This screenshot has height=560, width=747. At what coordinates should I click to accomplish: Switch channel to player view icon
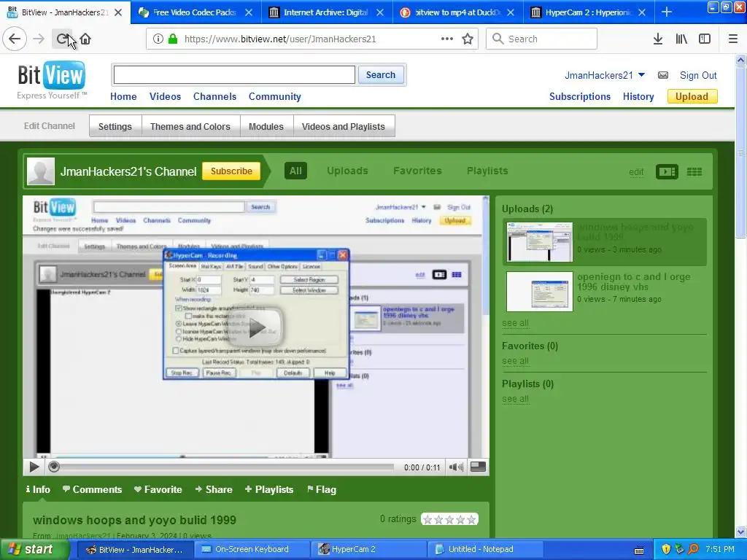tap(667, 172)
